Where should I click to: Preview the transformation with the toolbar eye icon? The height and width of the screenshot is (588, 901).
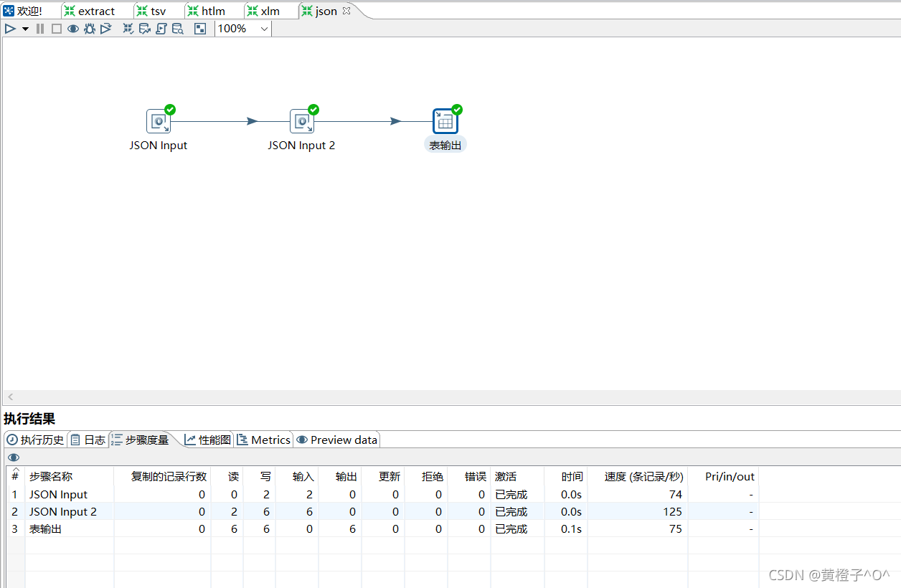click(x=73, y=29)
